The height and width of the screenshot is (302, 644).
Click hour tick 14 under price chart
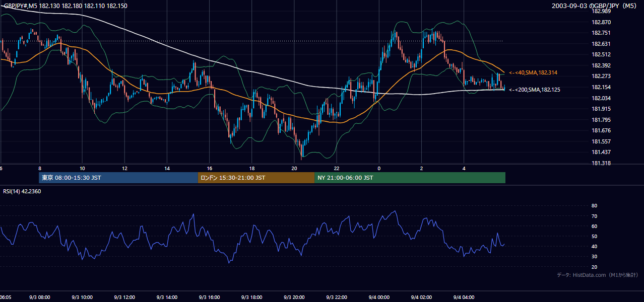167,169
